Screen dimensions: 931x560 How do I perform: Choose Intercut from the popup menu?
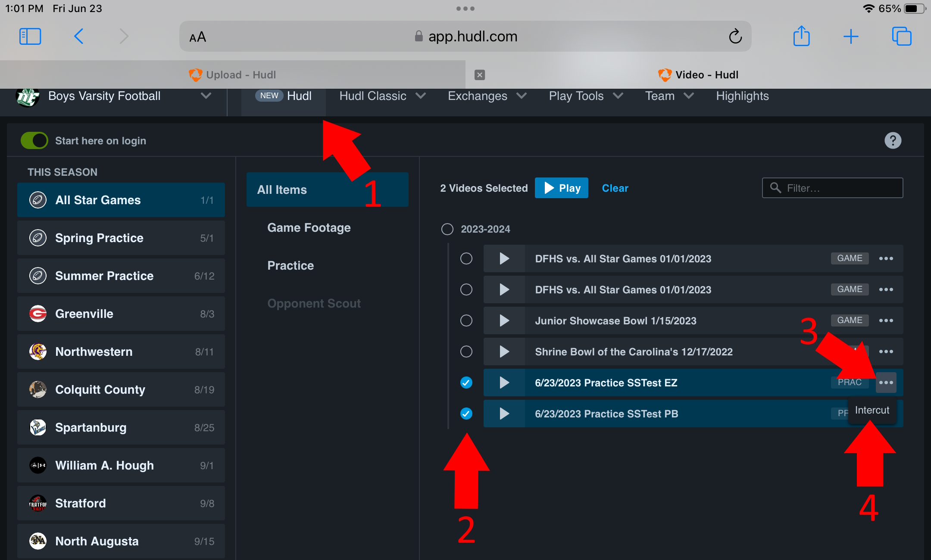[872, 411]
